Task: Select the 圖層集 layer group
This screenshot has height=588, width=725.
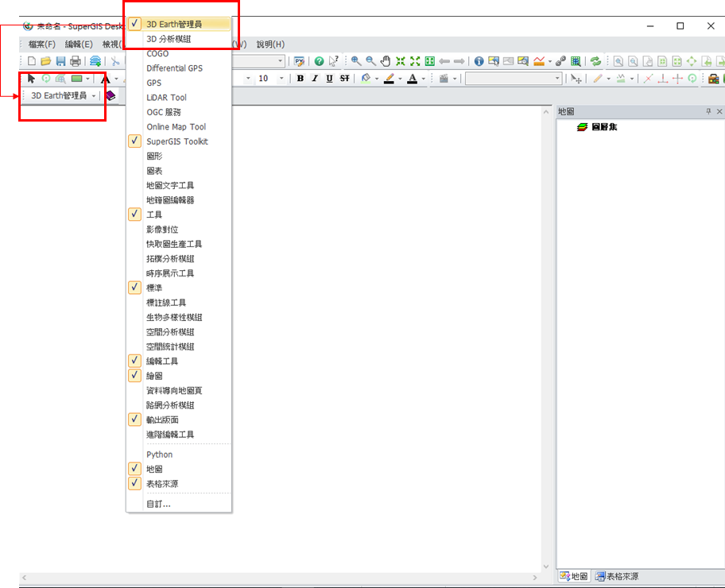Action: (x=597, y=126)
